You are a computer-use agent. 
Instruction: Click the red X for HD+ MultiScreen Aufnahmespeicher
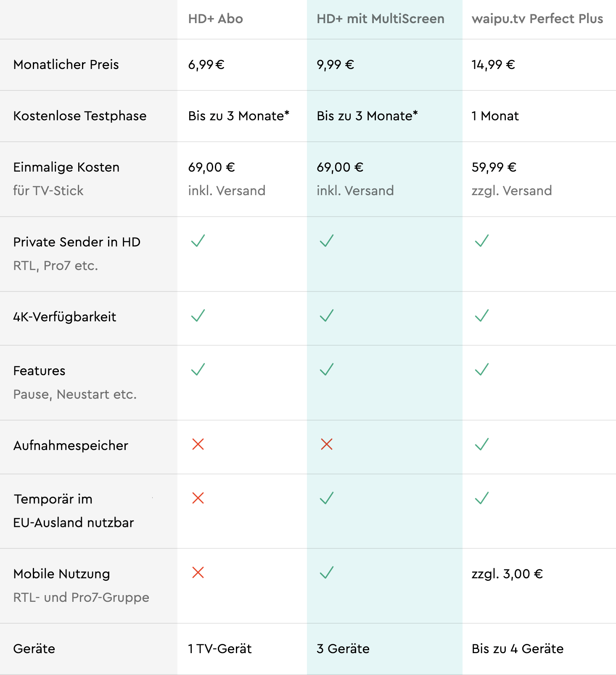pos(326,444)
